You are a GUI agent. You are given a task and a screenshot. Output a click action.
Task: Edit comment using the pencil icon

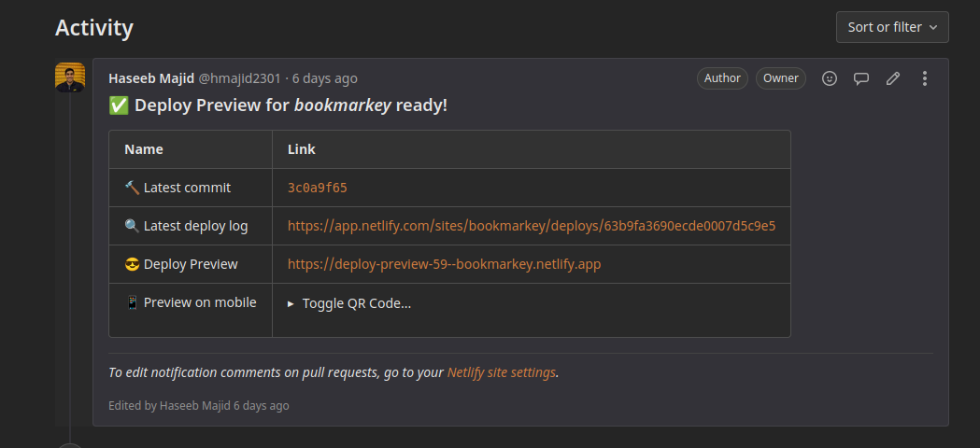click(893, 78)
